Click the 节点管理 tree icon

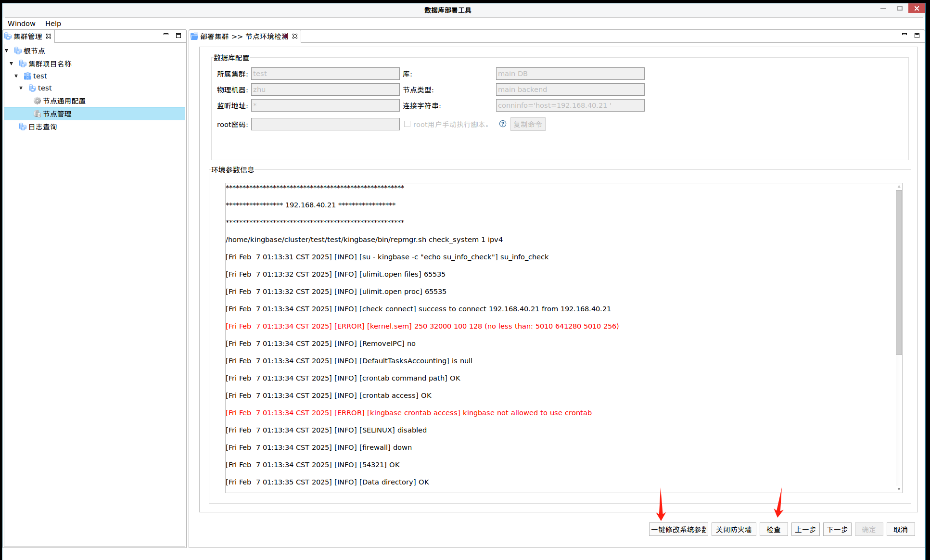(x=37, y=114)
